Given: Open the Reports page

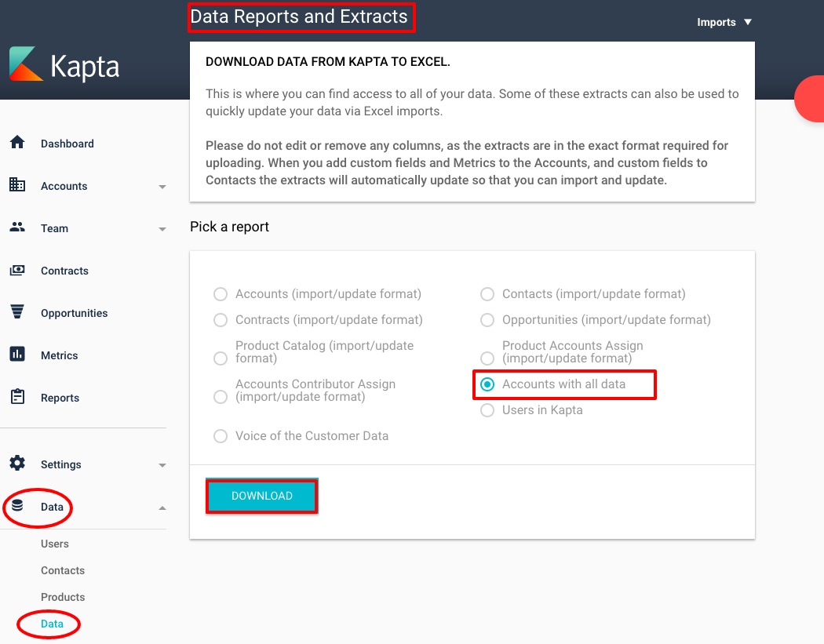Looking at the screenshot, I should point(60,398).
